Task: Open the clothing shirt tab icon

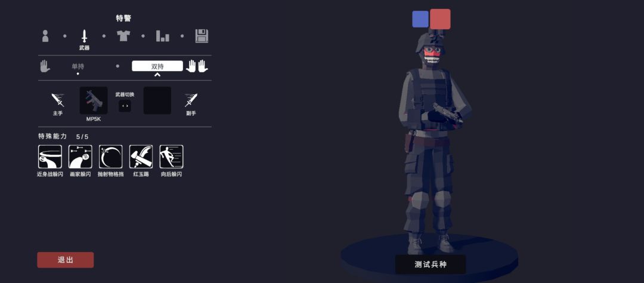Action: [x=123, y=36]
